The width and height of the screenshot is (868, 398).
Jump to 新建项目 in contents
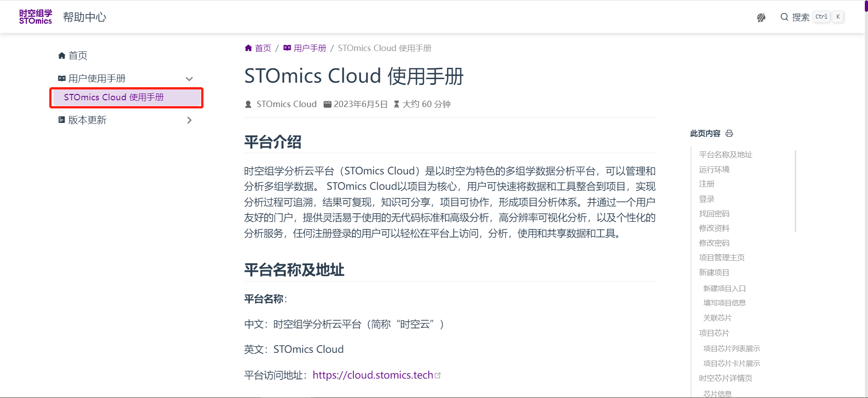(714, 272)
